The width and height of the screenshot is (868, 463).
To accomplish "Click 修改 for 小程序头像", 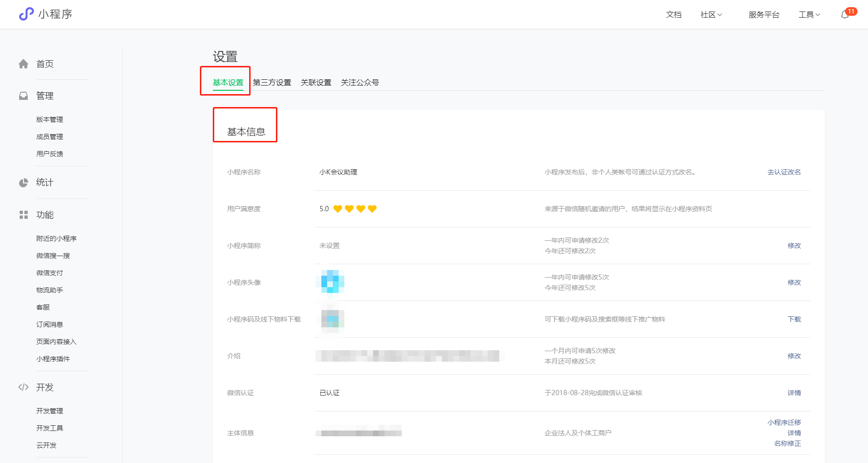I will tap(794, 282).
